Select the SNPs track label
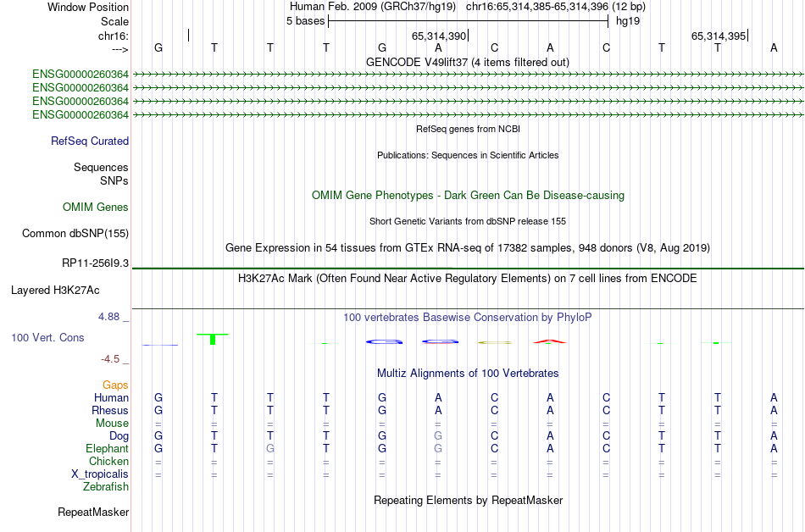Image resolution: width=805 pixels, height=532 pixels. click(x=114, y=180)
